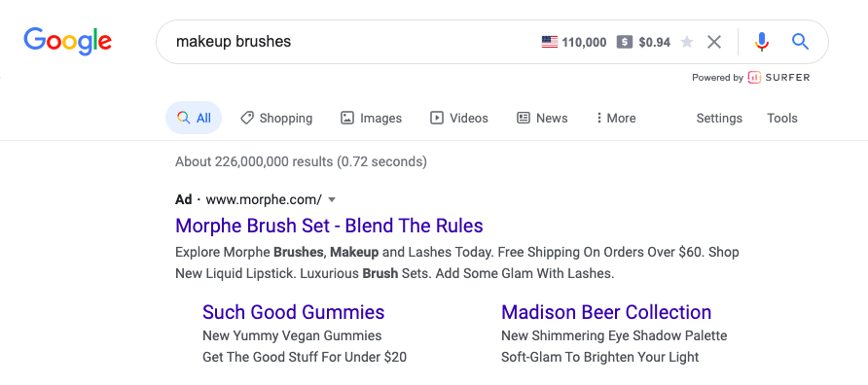Open Morphe Brush Set ad link
The width and height of the screenshot is (868, 385).
pyautogui.click(x=329, y=226)
